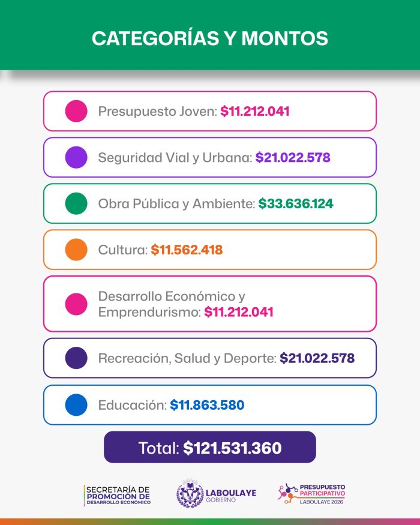Click the Laboulaye 2026 text
Viewport: 420px width, 525px height.
322,502
